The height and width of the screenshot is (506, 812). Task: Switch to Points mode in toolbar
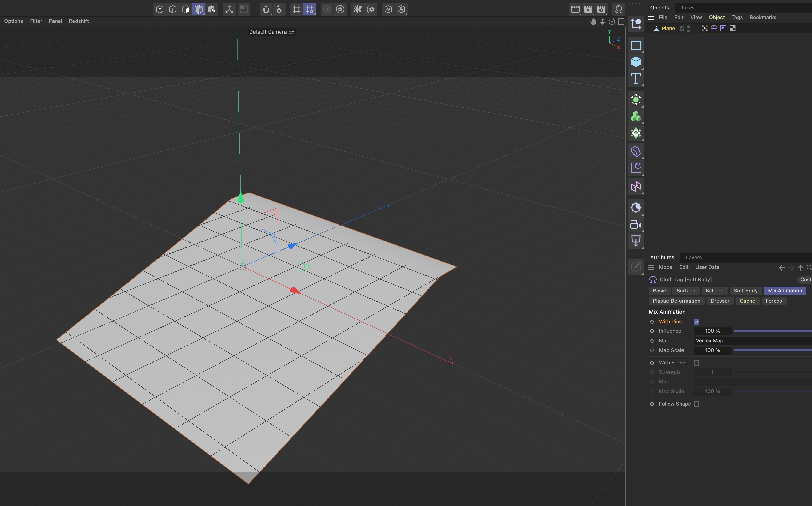pos(160,9)
